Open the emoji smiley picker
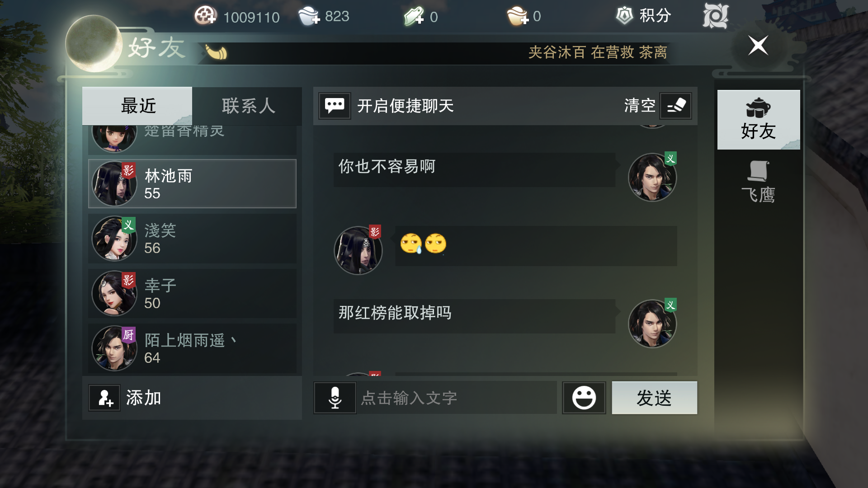Viewport: 868px width, 488px height. (584, 398)
